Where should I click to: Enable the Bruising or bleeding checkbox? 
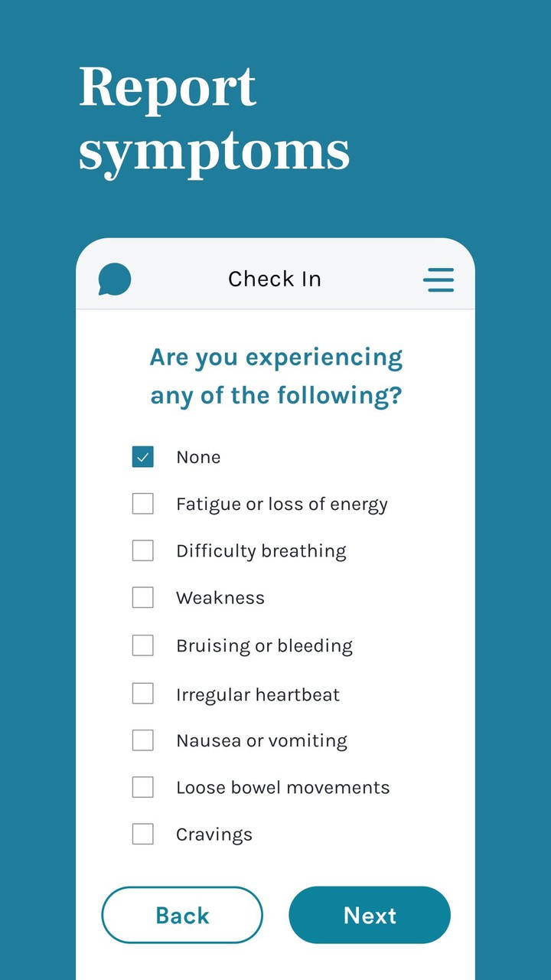[143, 645]
